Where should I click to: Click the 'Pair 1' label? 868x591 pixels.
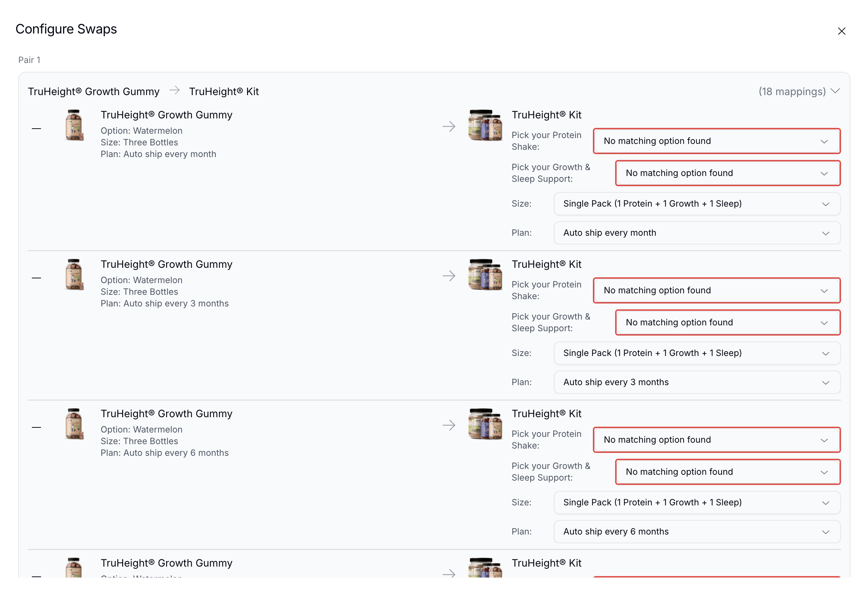pos(29,60)
